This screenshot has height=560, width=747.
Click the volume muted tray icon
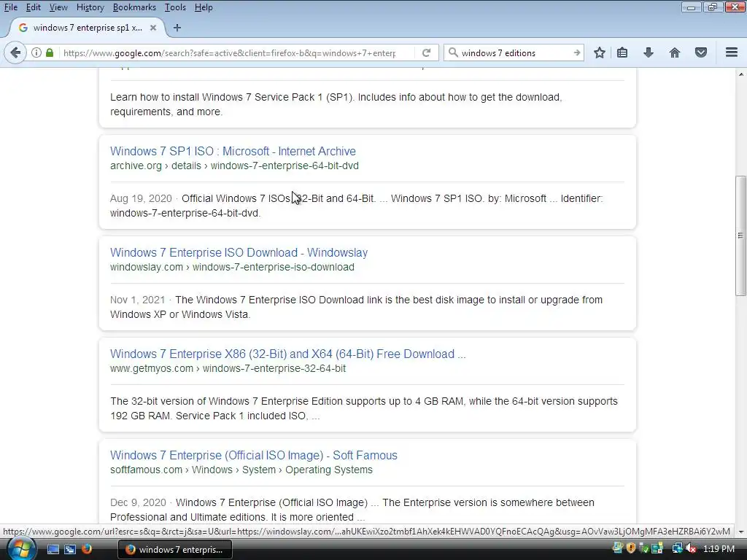pyautogui.click(x=692, y=549)
